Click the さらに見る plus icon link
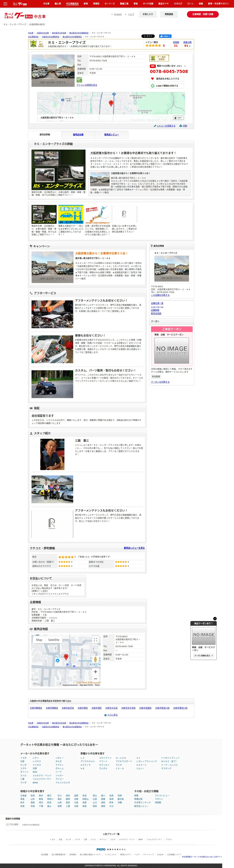This screenshot has width=234, height=868. coord(111,715)
